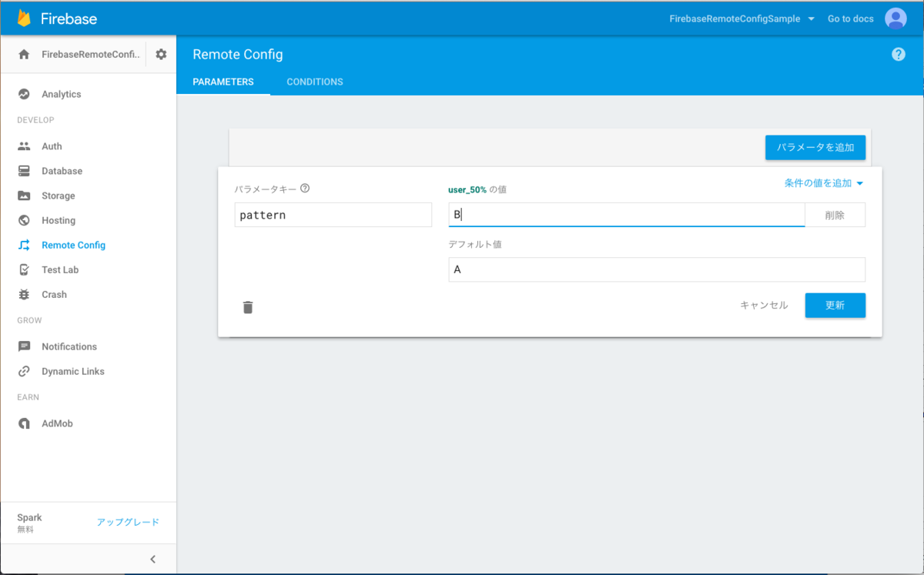Click the Dynamic Links chain icon
Image resolution: width=924 pixels, height=575 pixels.
click(24, 371)
